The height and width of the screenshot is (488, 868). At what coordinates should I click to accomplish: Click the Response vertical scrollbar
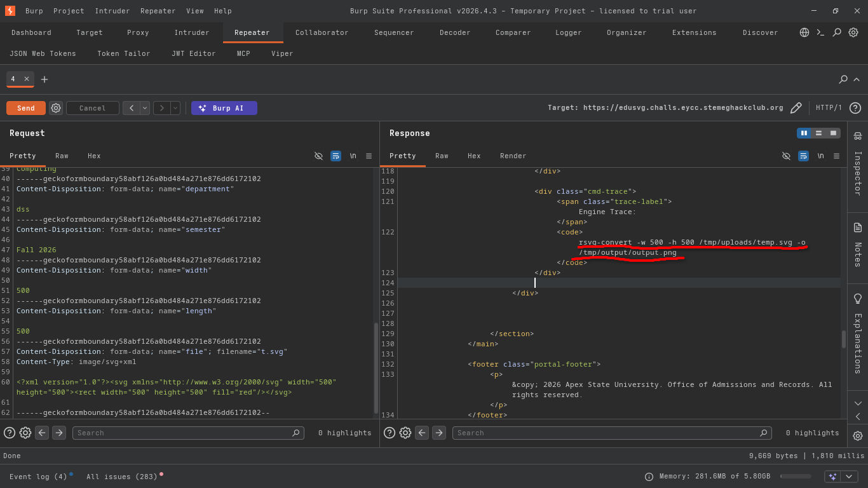(x=844, y=339)
